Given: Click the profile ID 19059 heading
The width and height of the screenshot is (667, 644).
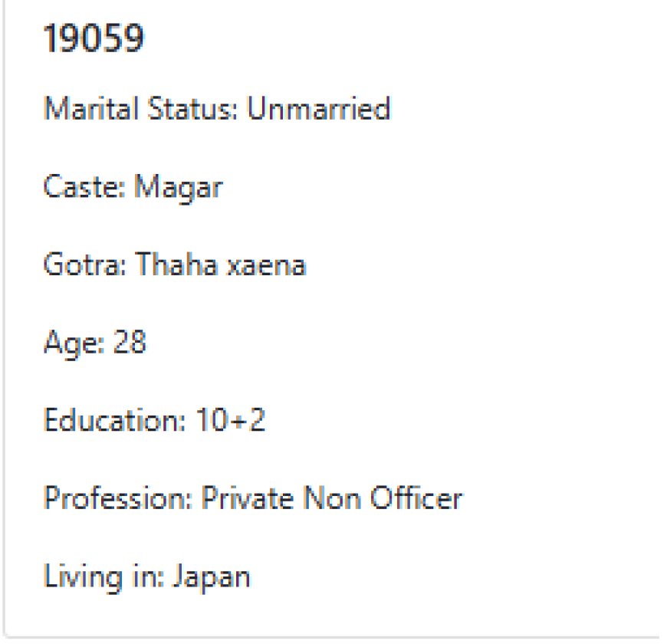Looking at the screenshot, I should tap(94, 38).
